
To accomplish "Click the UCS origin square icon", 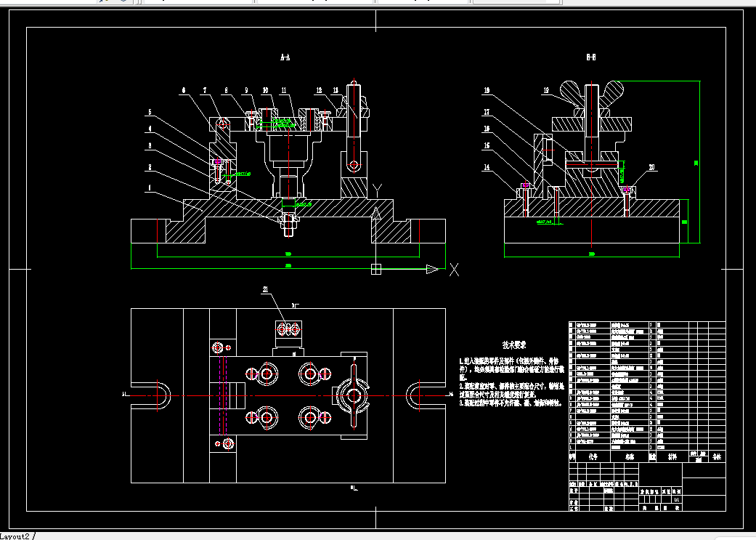I will coord(376,269).
